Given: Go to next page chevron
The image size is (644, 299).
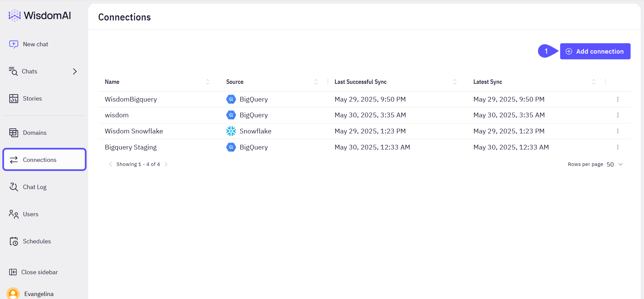Looking at the screenshot, I should point(166,164).
